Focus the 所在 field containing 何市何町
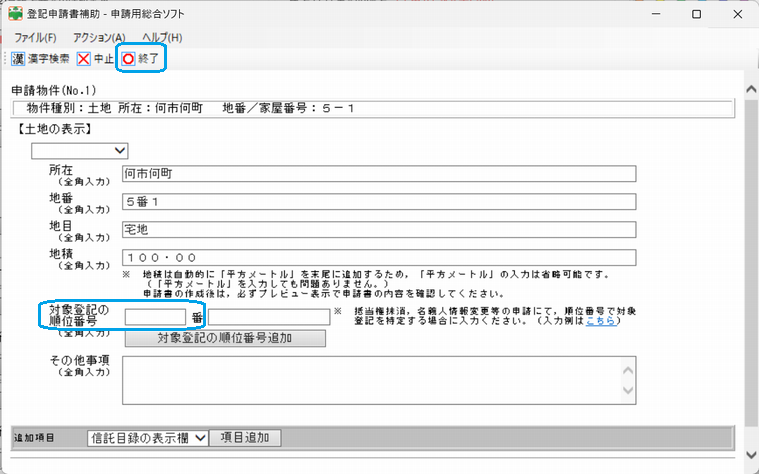This screenshot has height=474, width=759. pos(378,173)
